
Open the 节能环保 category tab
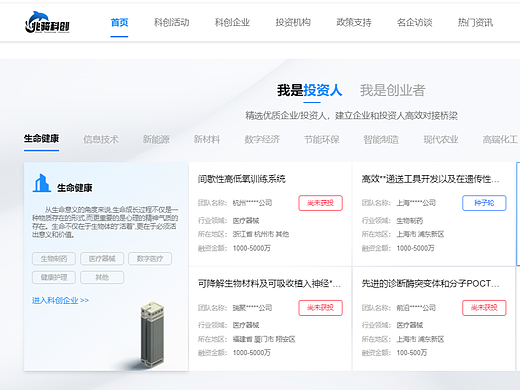pos(321,139)
